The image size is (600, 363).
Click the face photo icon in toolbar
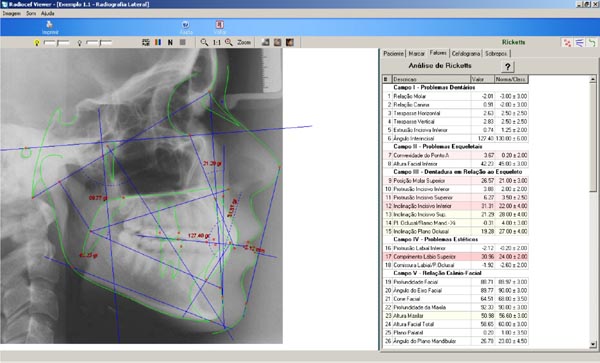point(290,42)
